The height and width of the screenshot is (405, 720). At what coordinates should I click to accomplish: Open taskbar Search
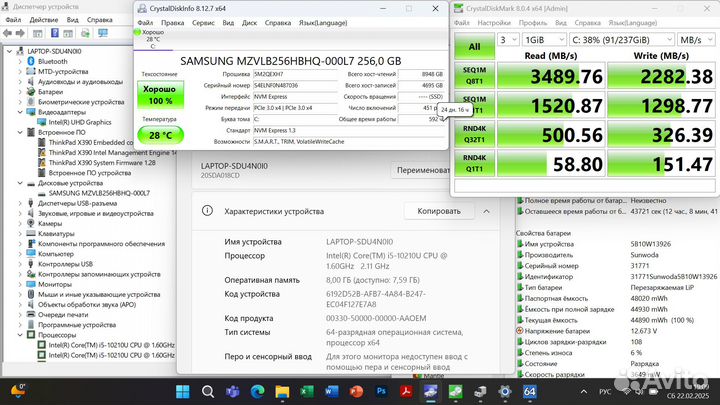tap(208, 392)
